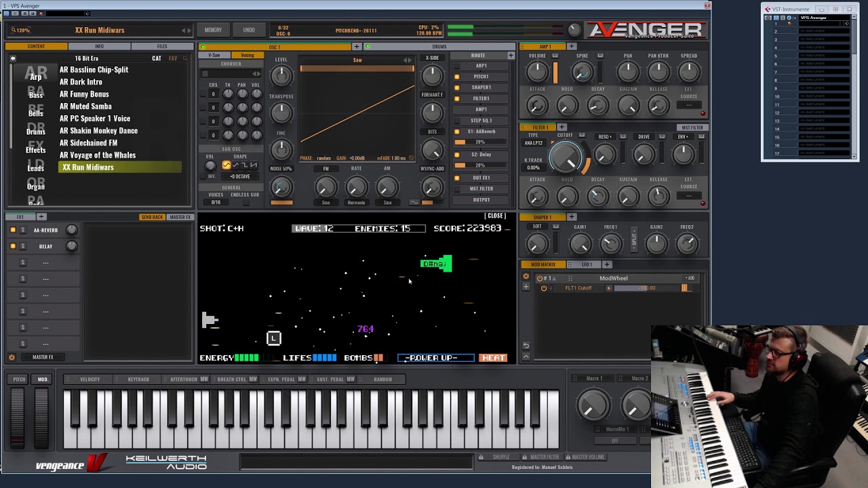Image resolution: width=868 pixels, height=488 pixels.
Task: Click the Volume modulation assign icon
Action: tap(555, 56)
